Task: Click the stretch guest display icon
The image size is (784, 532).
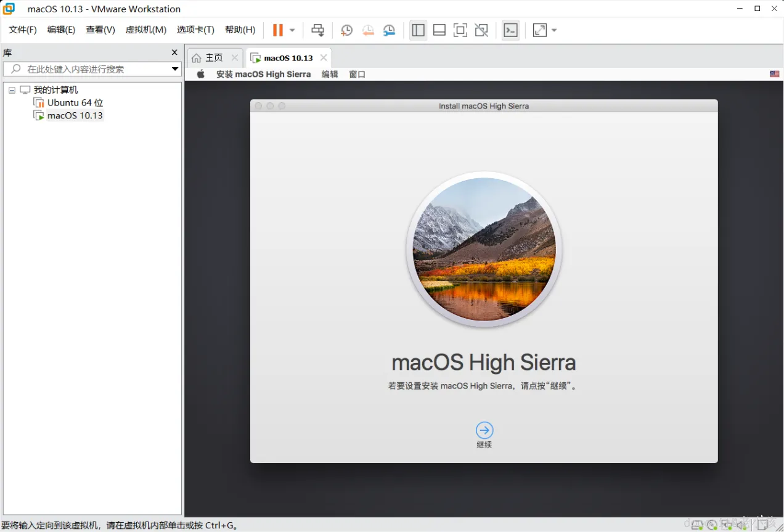Action: pyautogui.click(x=540, y=30)
